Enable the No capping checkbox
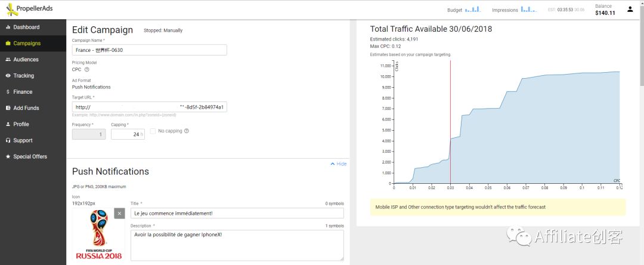The height and width of the screenshot is (265, 644). [x=153, y=131]
